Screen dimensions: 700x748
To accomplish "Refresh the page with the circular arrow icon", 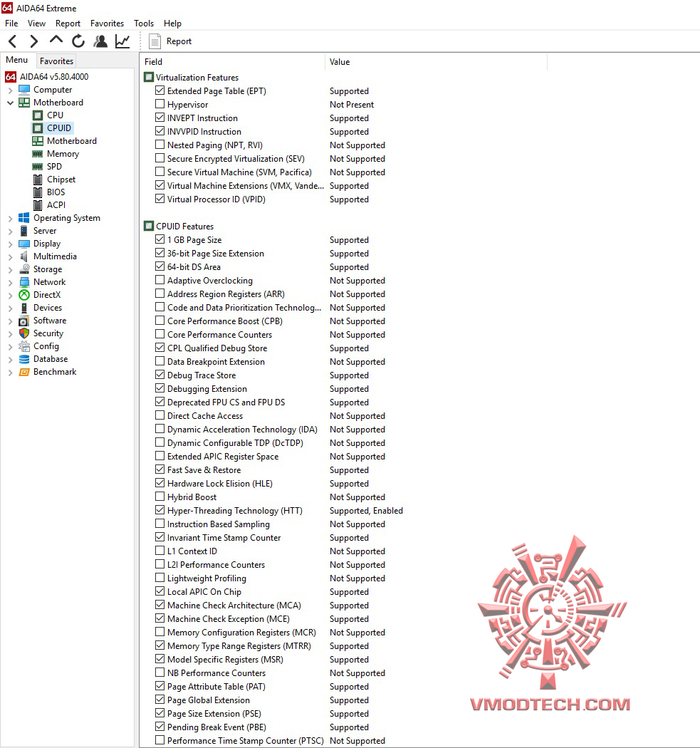I will point(78,41).
